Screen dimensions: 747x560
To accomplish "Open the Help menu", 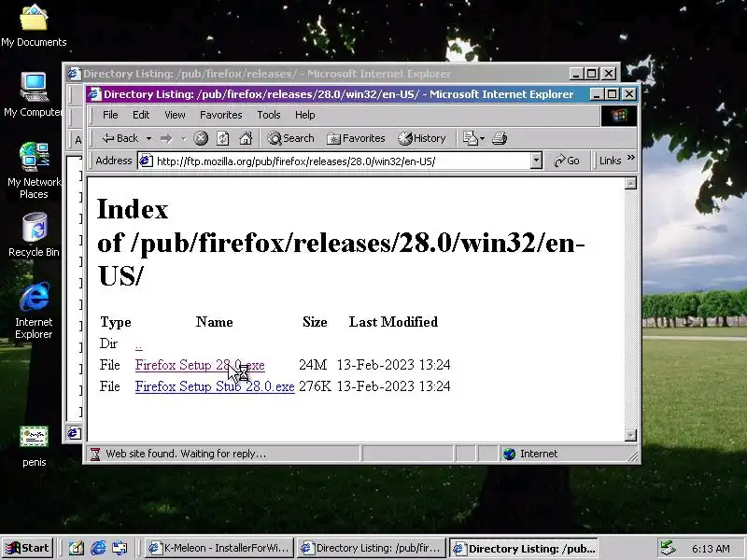I will coord(305,115).
